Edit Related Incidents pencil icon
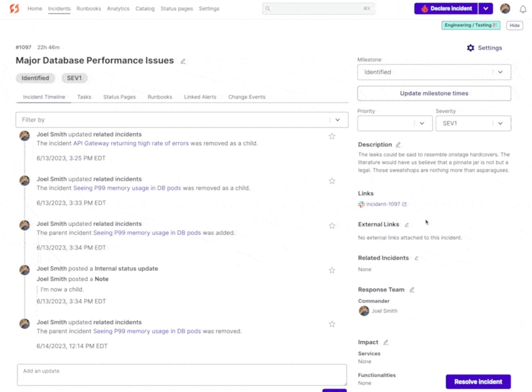The image size is (532, 392). point(416,258)
